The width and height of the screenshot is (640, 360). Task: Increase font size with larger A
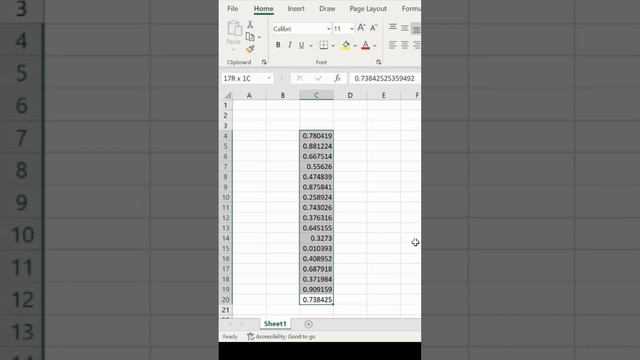click(x=361, y=28)
